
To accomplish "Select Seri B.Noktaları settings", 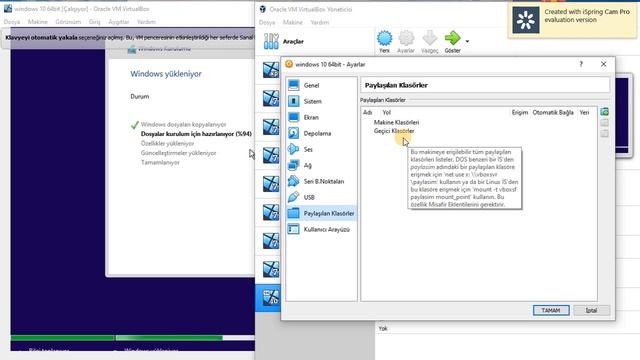I will (x=321, y=181).
